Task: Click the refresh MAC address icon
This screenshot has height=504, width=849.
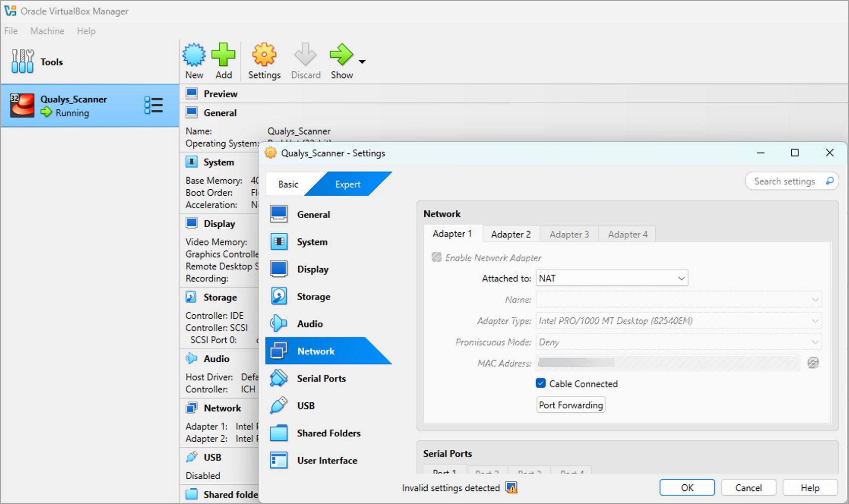Action: (x=813, y=363)
